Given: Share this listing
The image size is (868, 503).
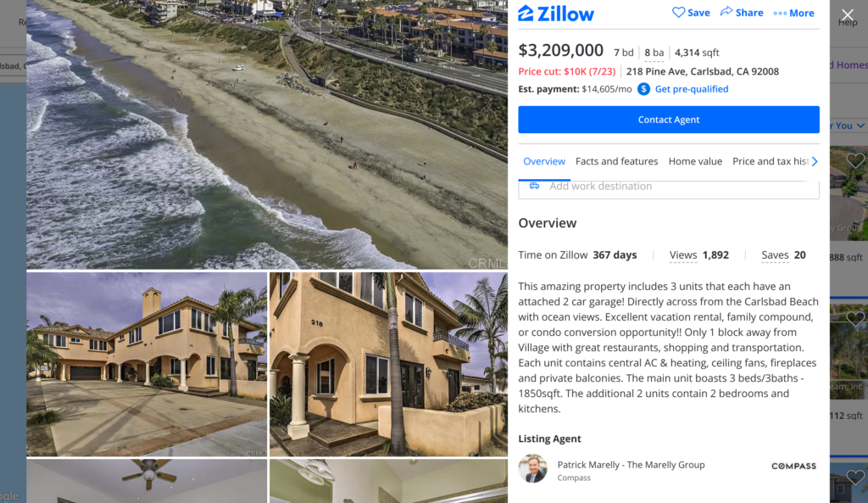Looking at the screenshot, I should [741, 12].
